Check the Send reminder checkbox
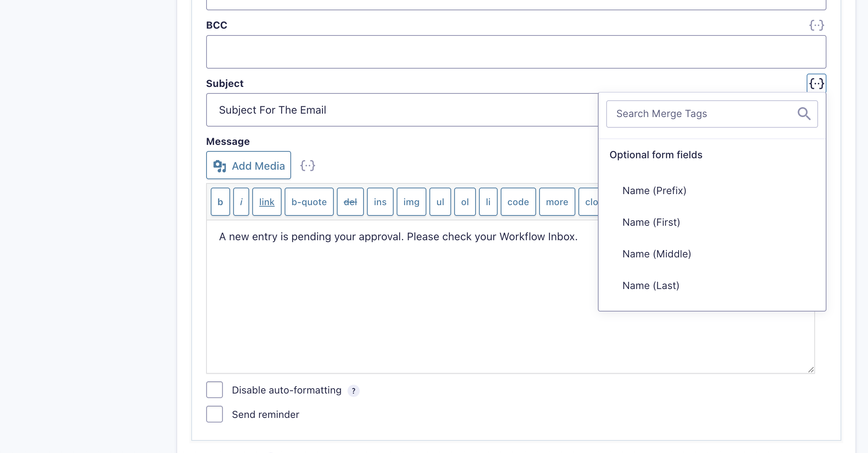 (215, 414)
